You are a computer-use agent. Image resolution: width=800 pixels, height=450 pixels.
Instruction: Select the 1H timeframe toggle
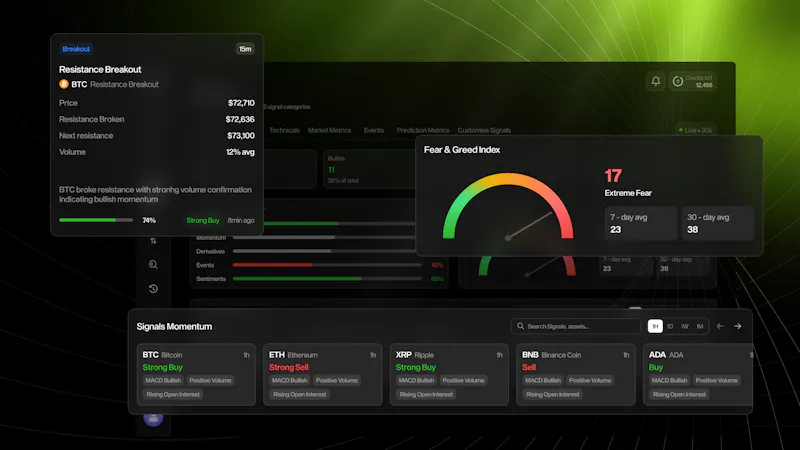coord(655,326)
